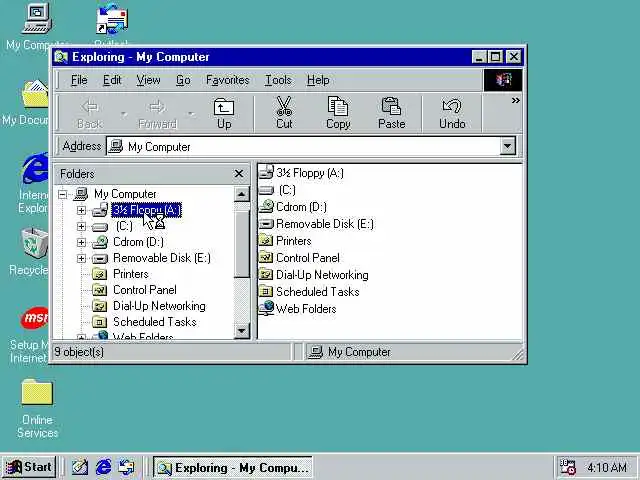Screen dimensions: 640x480
Task: Click the Address field showing My Computer
Action: click(303, 146)
